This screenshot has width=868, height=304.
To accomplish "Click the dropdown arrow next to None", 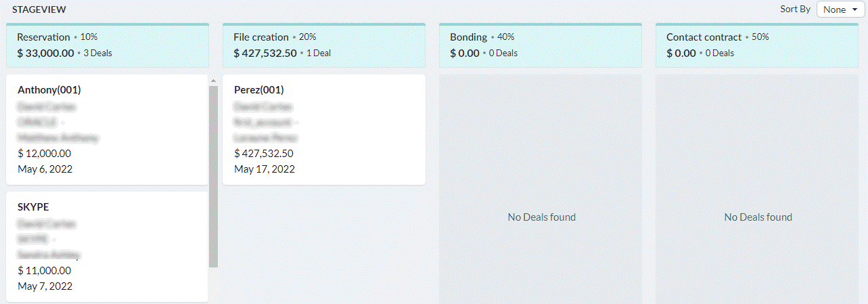I will (854, 10).
